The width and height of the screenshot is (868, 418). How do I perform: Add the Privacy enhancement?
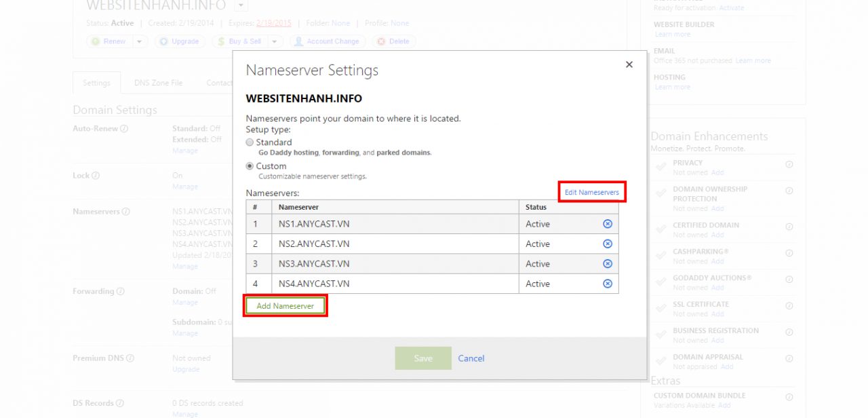pos(717,172)
